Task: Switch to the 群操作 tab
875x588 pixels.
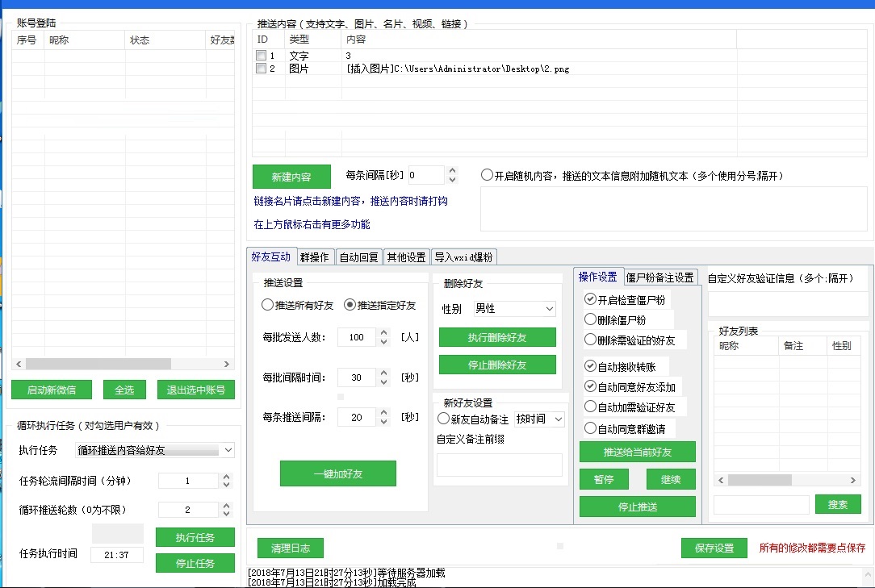Action: (314, 257)
